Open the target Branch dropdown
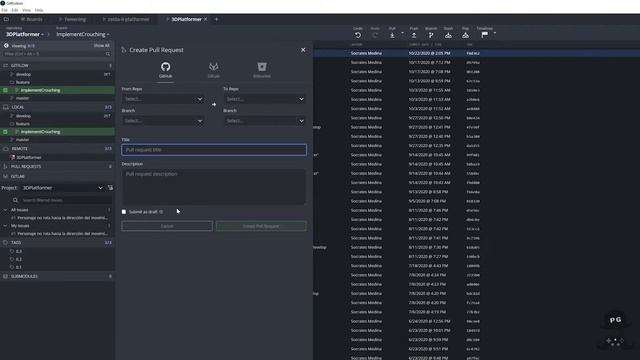The width and height of the screenshot is (640, 360). [x=264, y=121]
